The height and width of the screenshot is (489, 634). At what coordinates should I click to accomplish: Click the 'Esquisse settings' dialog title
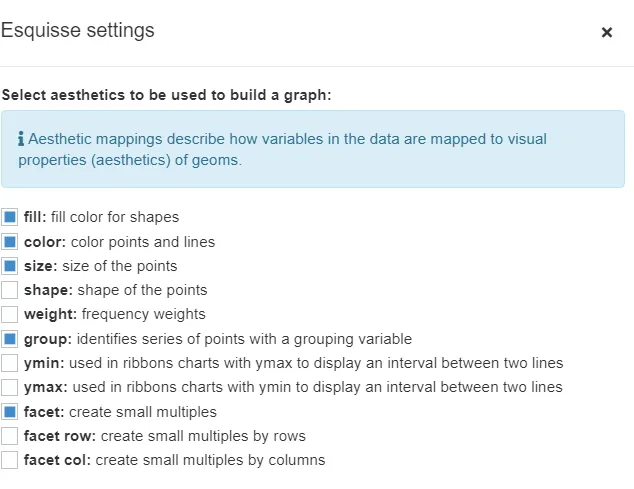click(x=78, y=30)
